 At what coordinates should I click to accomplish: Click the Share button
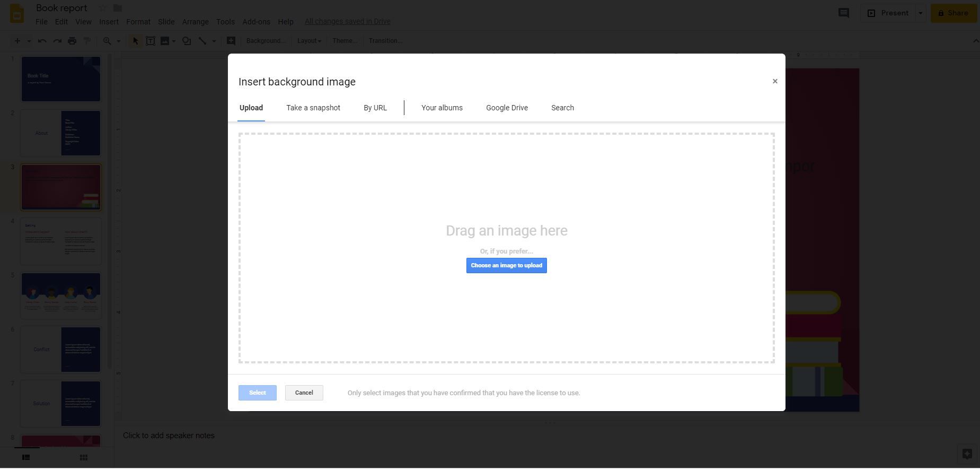(953, 13)
